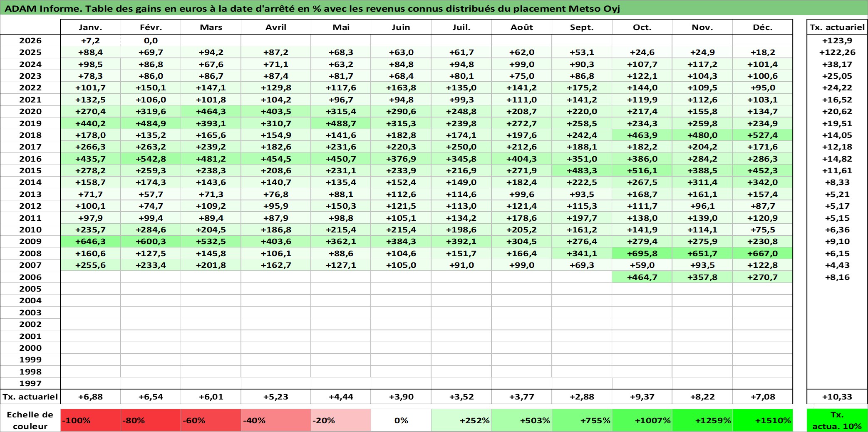The height and width of the screenshot is (432, 868).
Task: Click the -100% red color scale swatch
Action: 91,420
